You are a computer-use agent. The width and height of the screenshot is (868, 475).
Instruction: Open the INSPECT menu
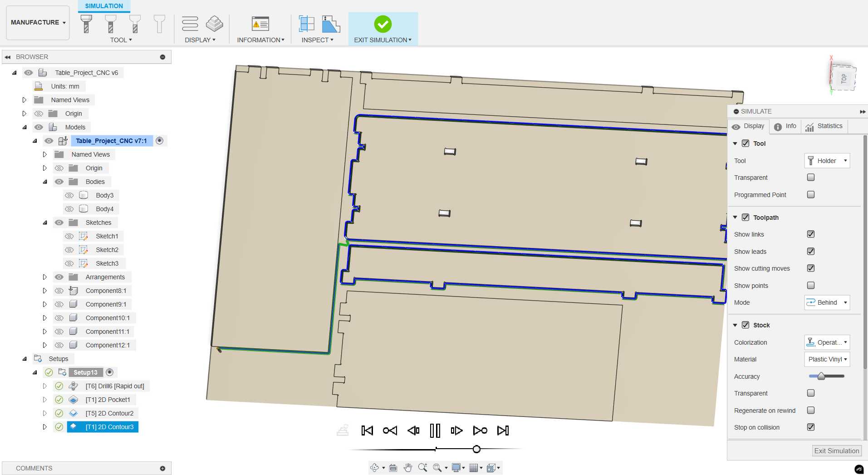click(317, 40)
